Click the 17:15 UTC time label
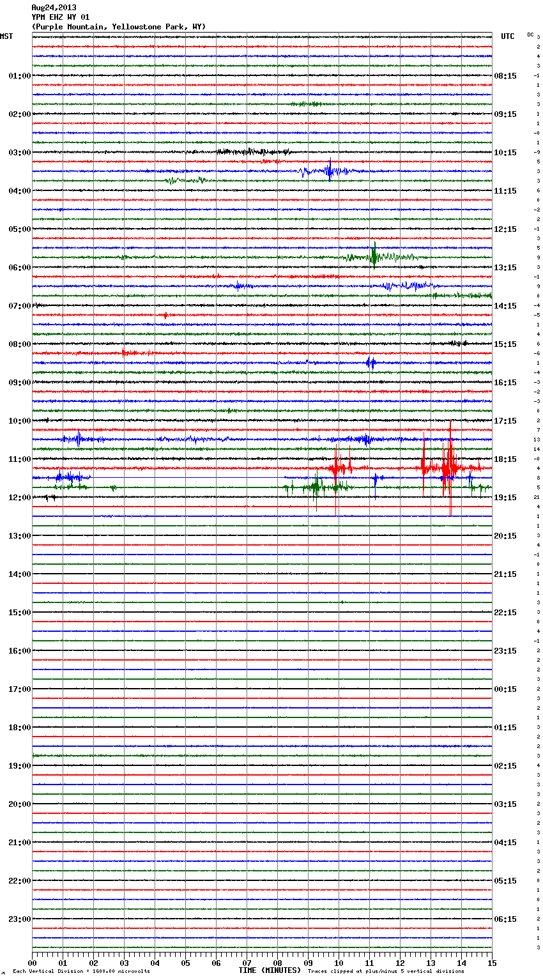 pyautogui.click(x=505, y=421)
